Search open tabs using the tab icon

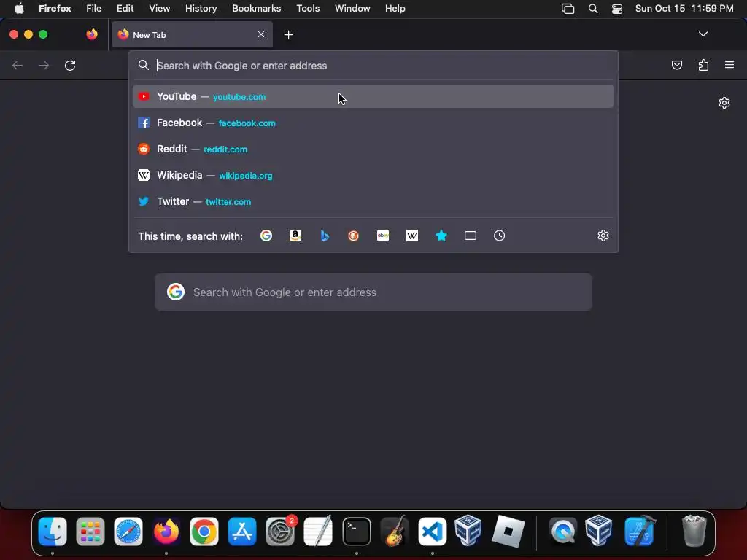(x=471, y=236)
